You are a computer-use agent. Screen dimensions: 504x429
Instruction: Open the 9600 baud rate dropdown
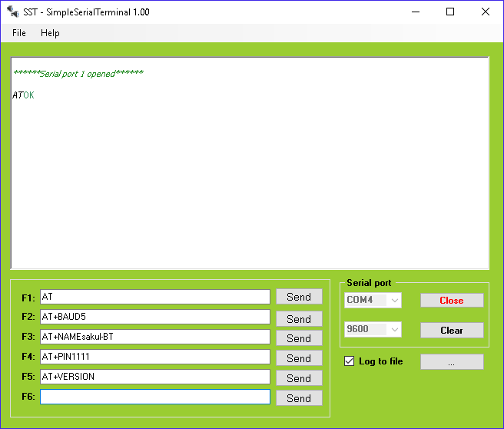pyautogui.click(x=373, y=329)
